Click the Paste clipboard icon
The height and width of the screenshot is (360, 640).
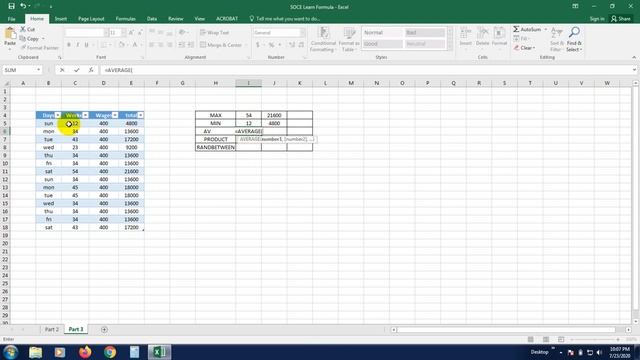10,34
